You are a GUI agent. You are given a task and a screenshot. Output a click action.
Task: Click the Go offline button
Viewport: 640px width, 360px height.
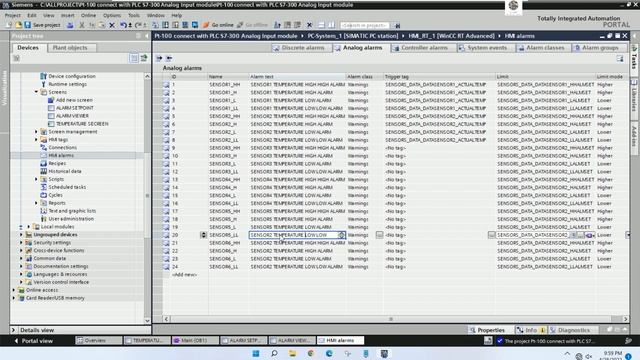coord(252,25)
